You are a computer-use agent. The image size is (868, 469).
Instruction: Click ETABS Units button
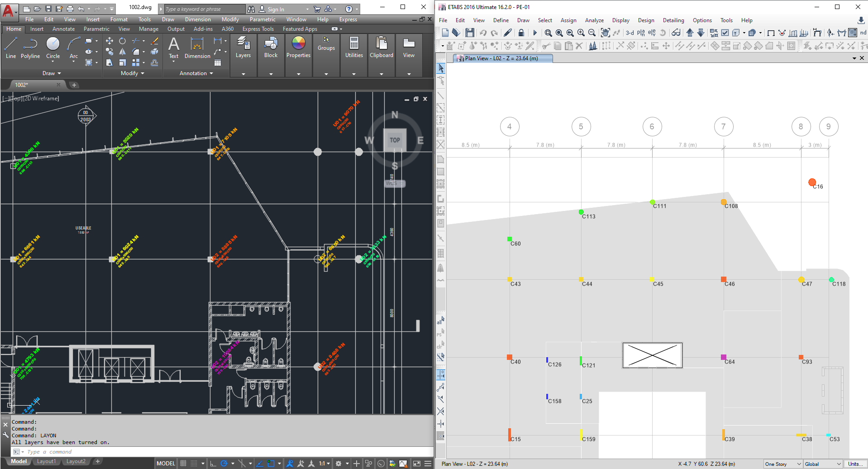pyautogui.click(x=854, y=464)
